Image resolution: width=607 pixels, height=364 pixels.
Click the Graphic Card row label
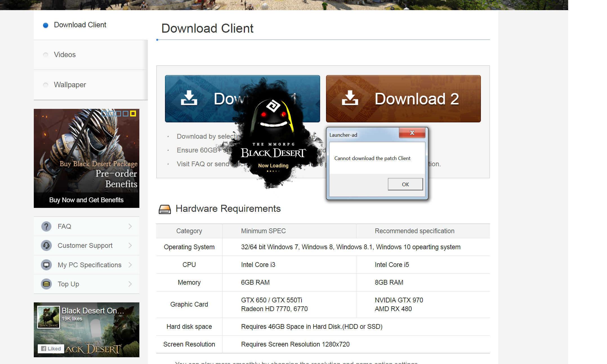point(189,304)
